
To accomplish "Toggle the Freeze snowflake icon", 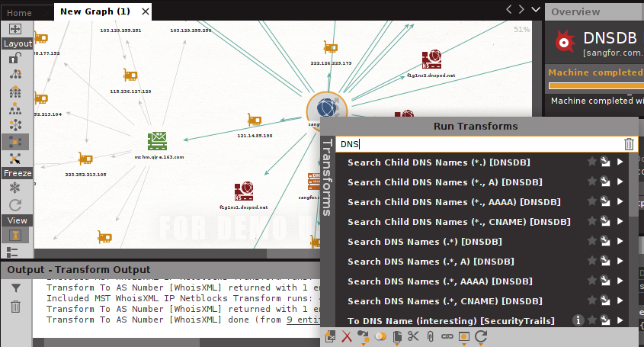I will 15,188.
